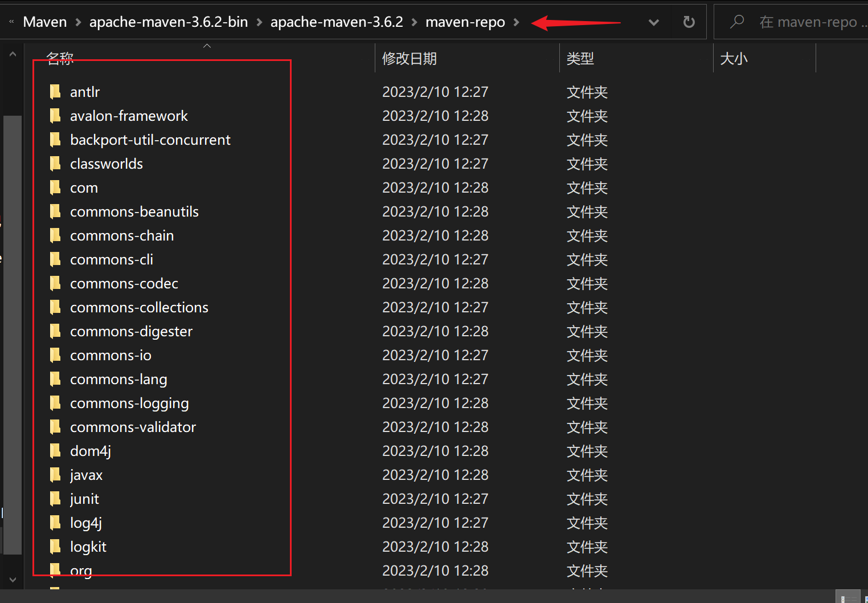The image size is (868, 603).
Task: Click the commons-cli folder icon
Action: pos(55,259)
